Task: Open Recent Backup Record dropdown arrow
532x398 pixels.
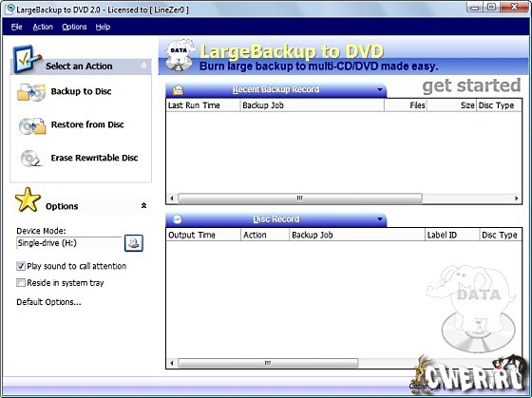Action: [x=380, y=90]
